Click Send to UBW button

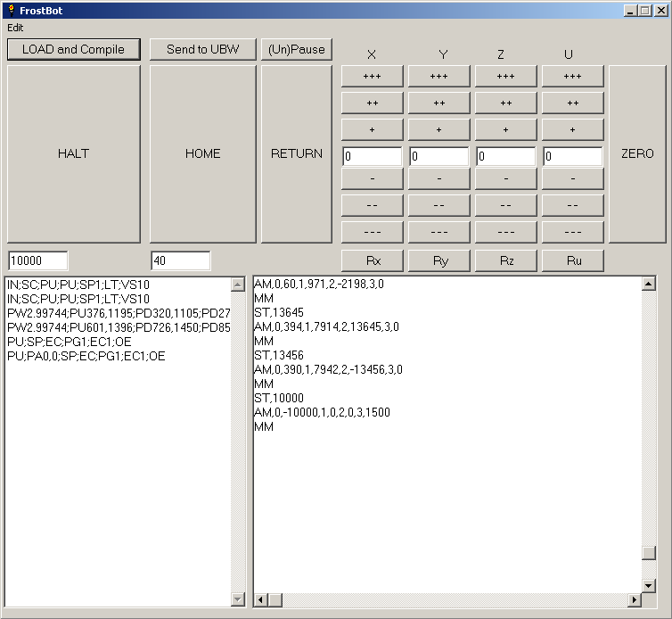202,49
